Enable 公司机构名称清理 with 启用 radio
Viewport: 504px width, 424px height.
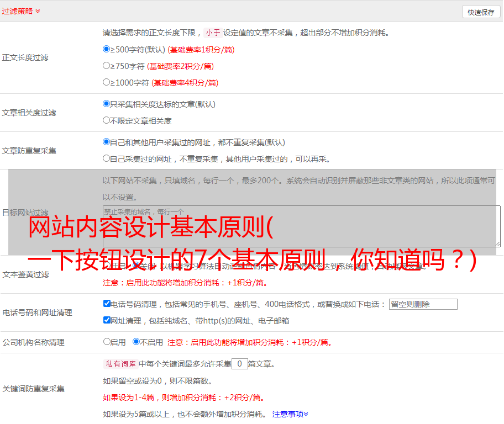[x=107, y=342]
